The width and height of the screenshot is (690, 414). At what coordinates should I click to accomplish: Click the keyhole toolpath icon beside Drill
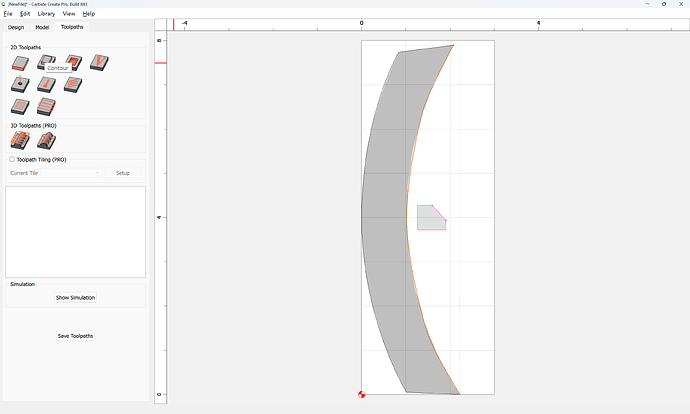coord(46,84)
